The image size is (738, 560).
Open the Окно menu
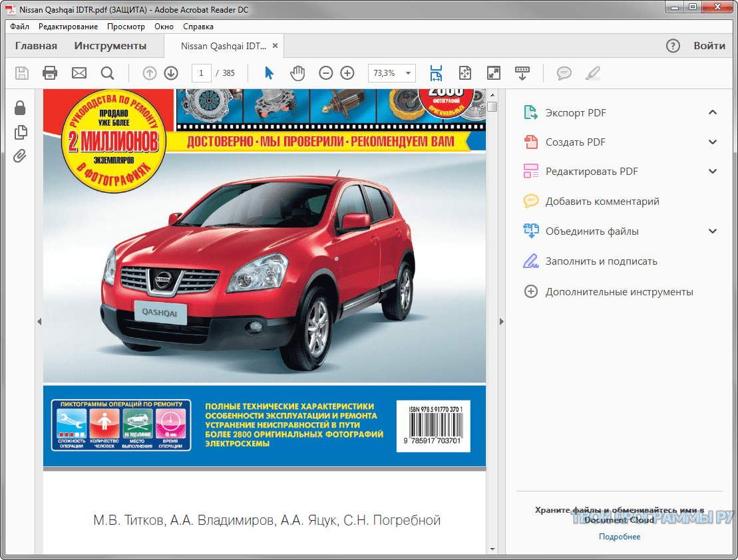tap(164, 27)
